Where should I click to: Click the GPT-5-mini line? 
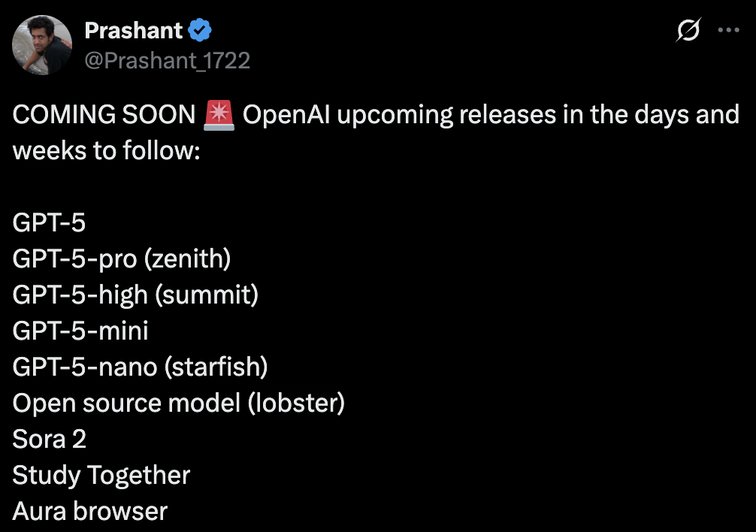pyautogui.click(x=80, y=331)
